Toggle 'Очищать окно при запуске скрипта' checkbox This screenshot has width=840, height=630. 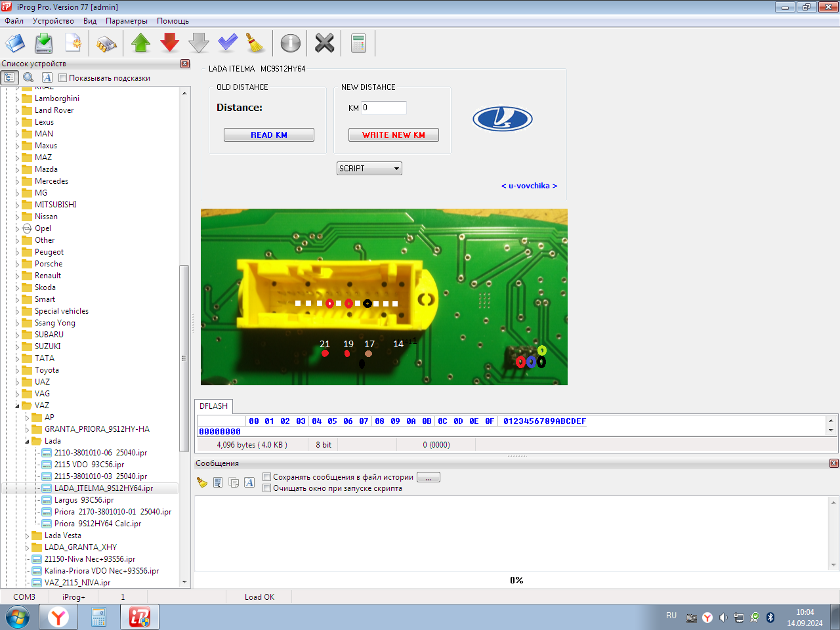pyautogui.click(x=266, y=488)
